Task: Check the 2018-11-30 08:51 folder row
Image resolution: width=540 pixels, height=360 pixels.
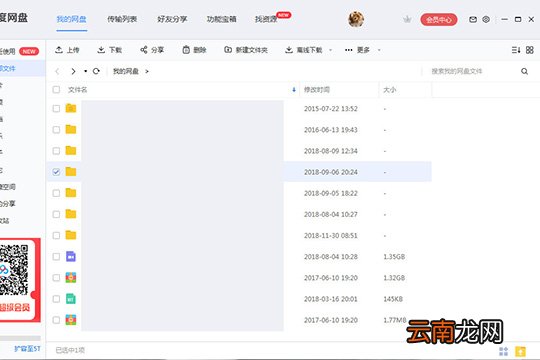Action: coord(56,236)
